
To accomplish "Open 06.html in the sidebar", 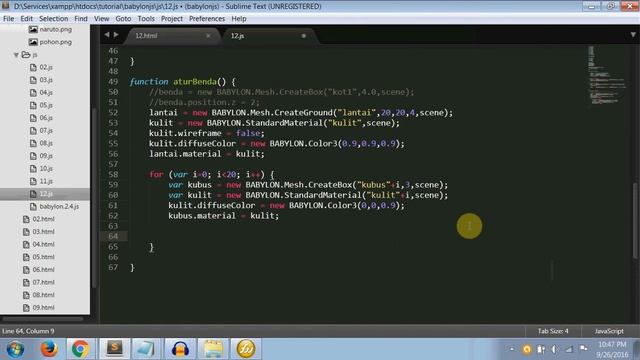I will [x=43, y=270].
